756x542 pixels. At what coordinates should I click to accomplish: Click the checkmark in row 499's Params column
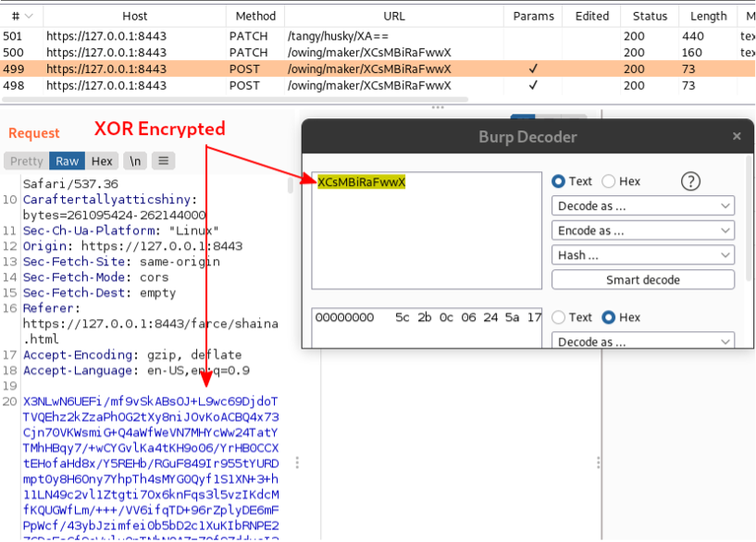(x=532, y=68)
